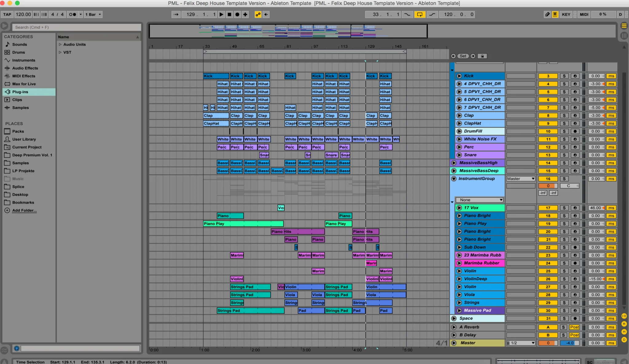This screenshot has height=364, width=629.
Task: Stop playback with the transport Stop button
Action: point(229,14)
